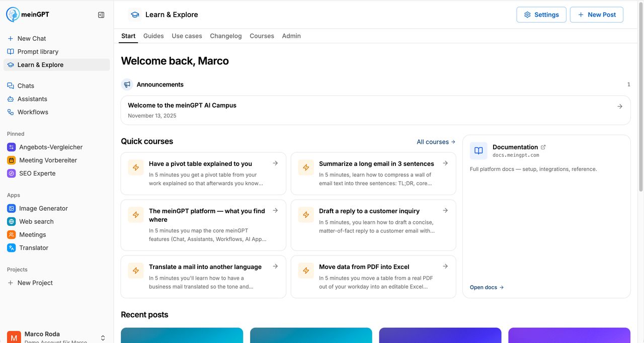Collapse the sidebar with the panel icon
This screenshot has width=644, height=343.
tap(101, 15)
